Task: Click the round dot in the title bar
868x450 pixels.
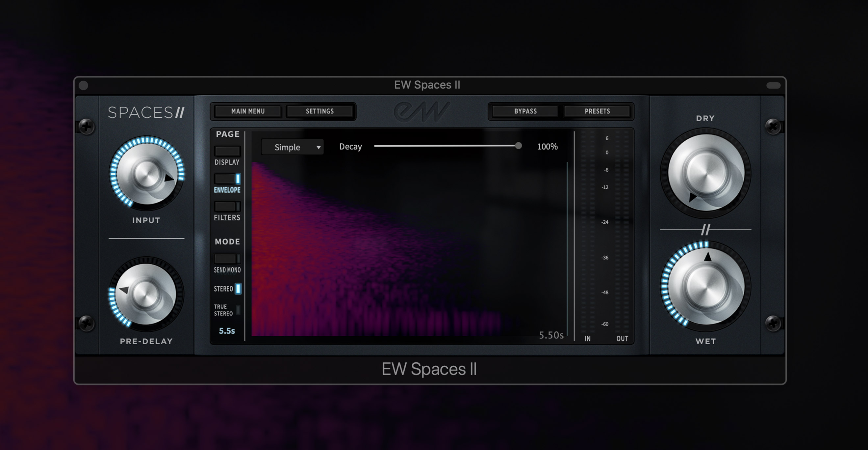Action: click(83, 86)
